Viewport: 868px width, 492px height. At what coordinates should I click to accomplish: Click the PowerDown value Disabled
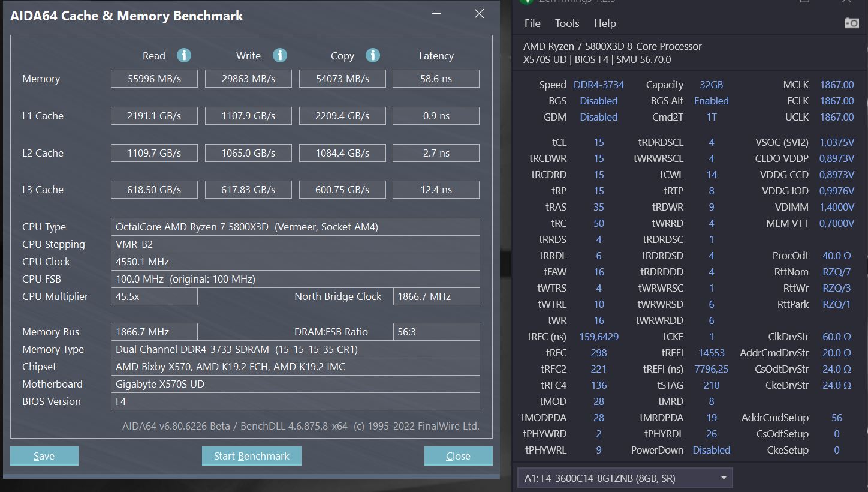[x=712, y=450]
